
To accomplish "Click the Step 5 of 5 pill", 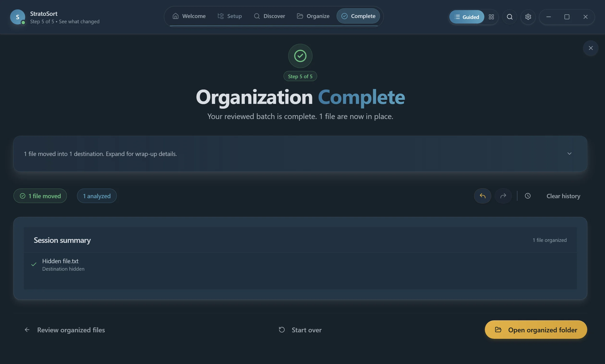I will [300, 76].
